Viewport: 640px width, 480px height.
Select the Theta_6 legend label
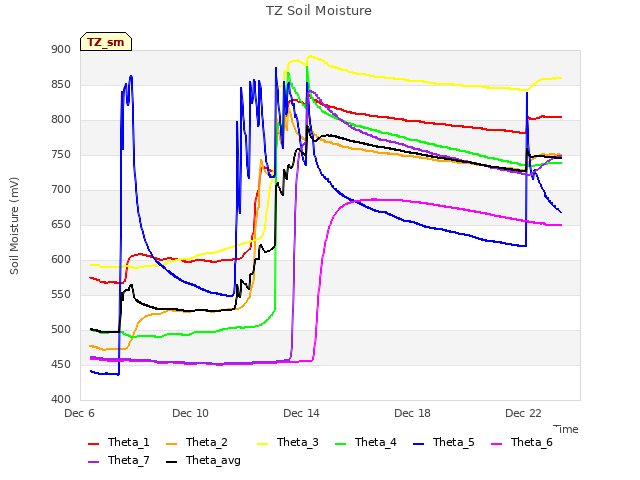click(x=531, y=442)
